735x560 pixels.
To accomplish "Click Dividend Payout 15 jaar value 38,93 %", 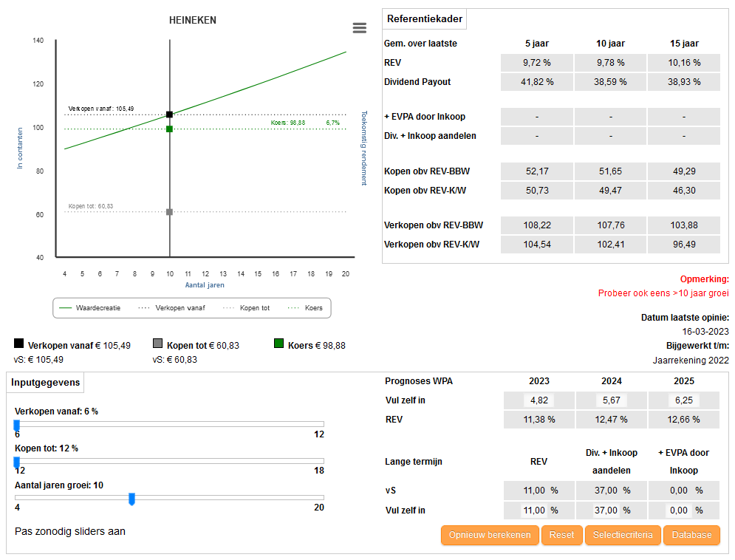I will [x=684, y=82].
